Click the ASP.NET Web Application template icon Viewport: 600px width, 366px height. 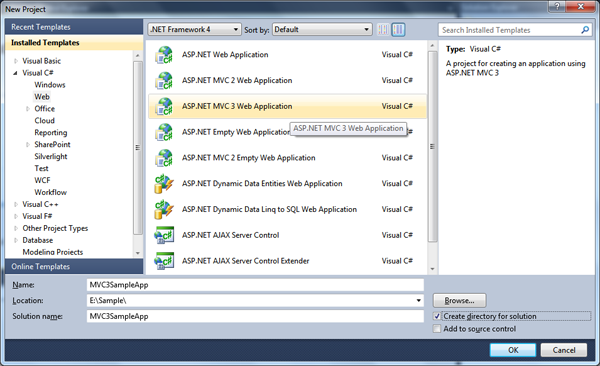(164, 55)
